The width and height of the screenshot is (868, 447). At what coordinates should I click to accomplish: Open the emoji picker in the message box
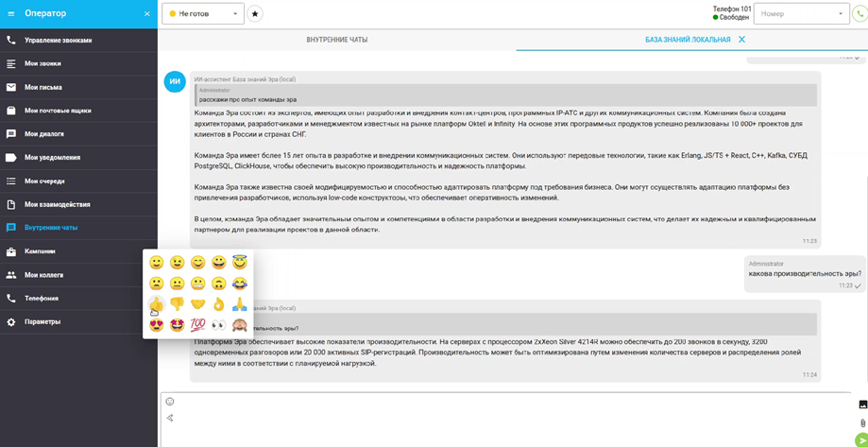(170, 402)
